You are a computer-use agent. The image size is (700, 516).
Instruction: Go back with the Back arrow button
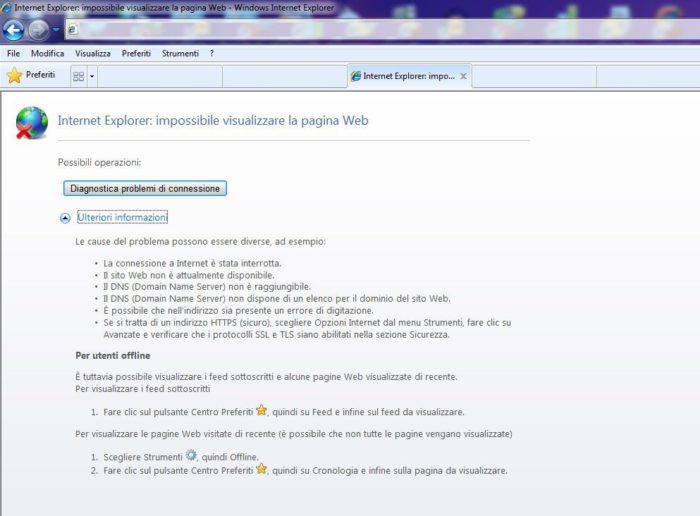click(13, 30)
